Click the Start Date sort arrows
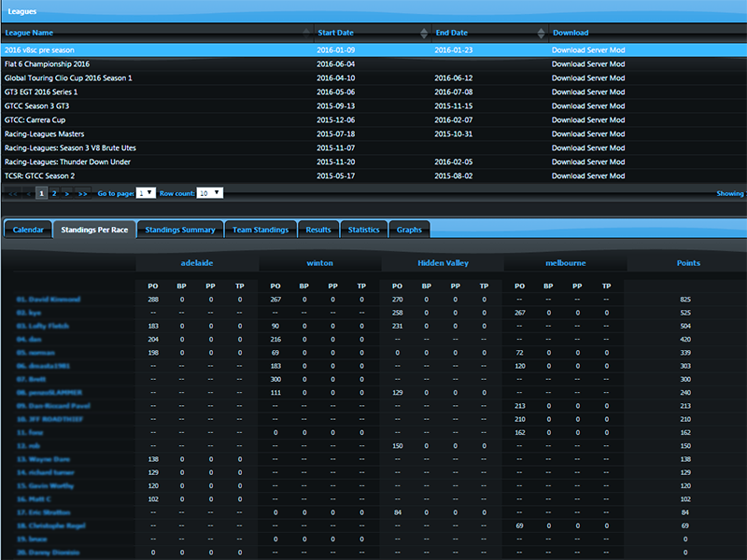747x560 pixels. 425,33
